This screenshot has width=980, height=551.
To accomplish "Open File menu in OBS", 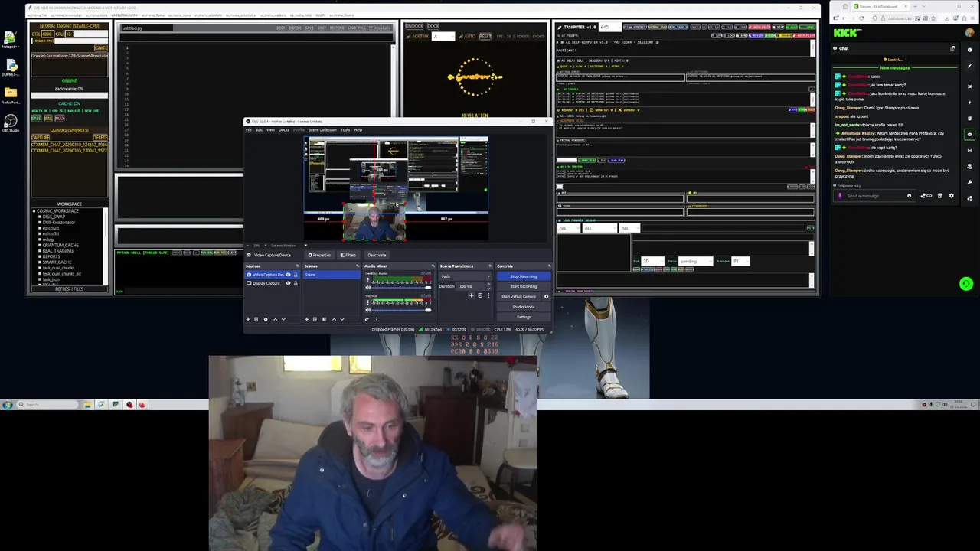I will pos(248,129).
